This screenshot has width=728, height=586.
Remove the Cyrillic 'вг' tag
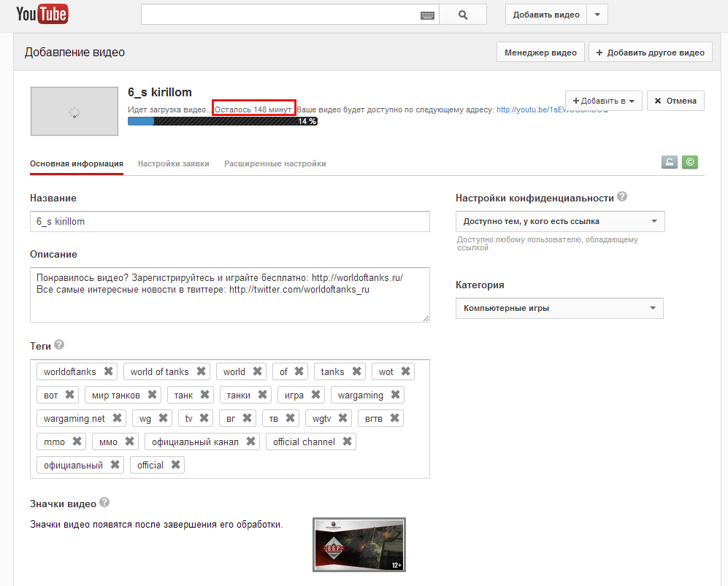247,418
